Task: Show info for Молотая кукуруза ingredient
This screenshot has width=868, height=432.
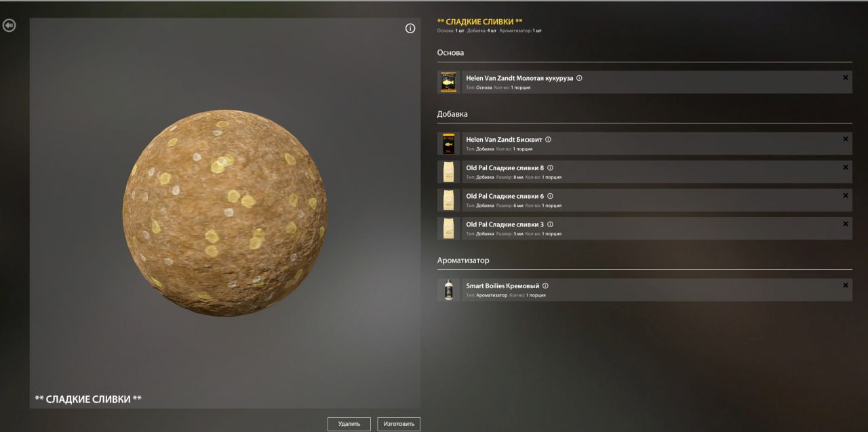Action: click(x=579, y=78)
